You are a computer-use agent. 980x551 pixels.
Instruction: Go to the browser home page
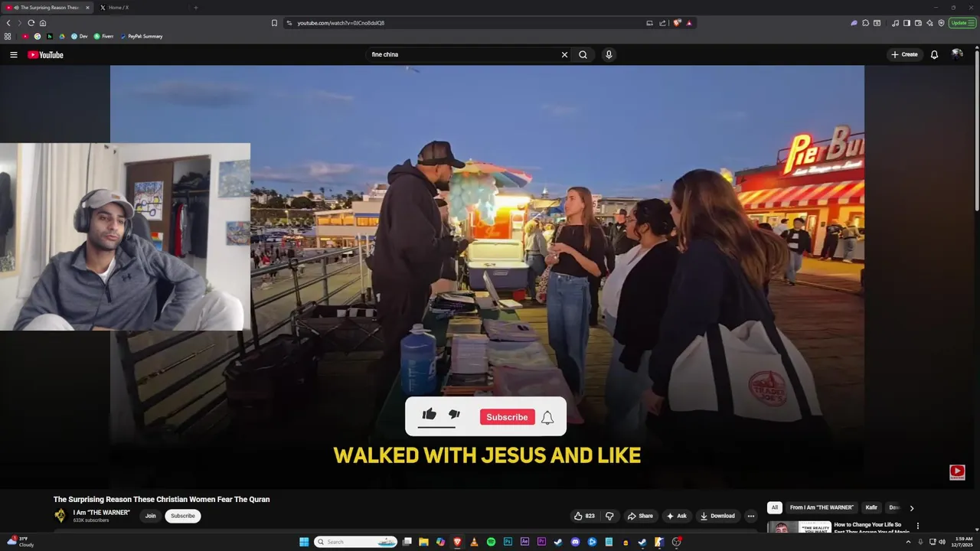point(43,23)
